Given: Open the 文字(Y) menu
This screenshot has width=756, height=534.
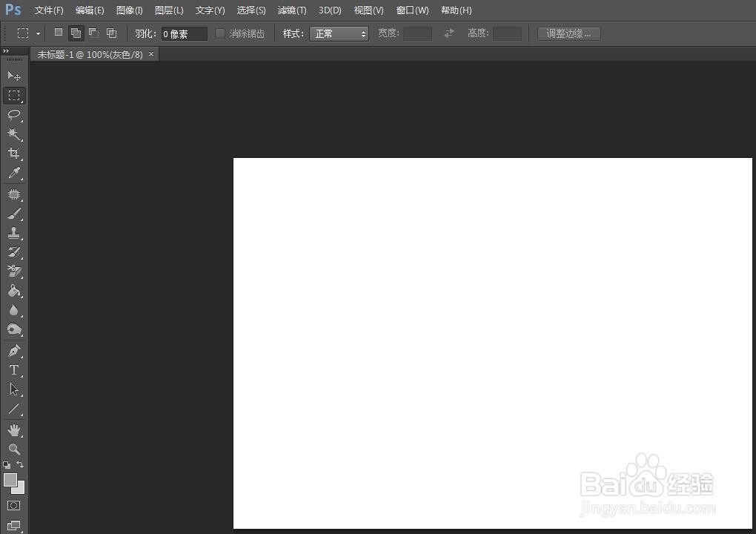Looking at the screenshot, I should point(210,10).
